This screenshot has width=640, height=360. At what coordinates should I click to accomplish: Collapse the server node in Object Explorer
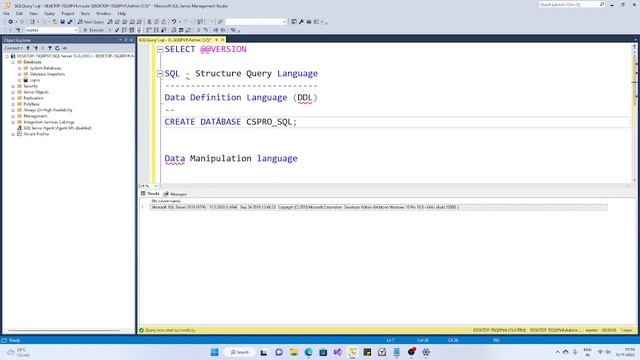(x=7, y=56)
